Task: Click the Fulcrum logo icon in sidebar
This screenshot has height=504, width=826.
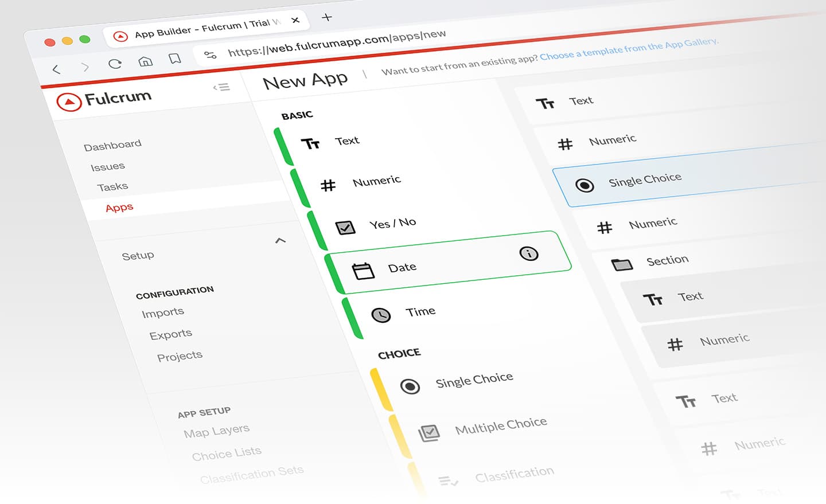Action: (x=69, y=102)
